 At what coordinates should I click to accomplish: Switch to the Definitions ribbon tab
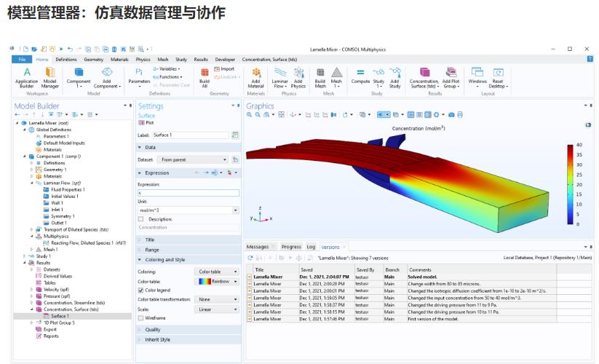66,60
